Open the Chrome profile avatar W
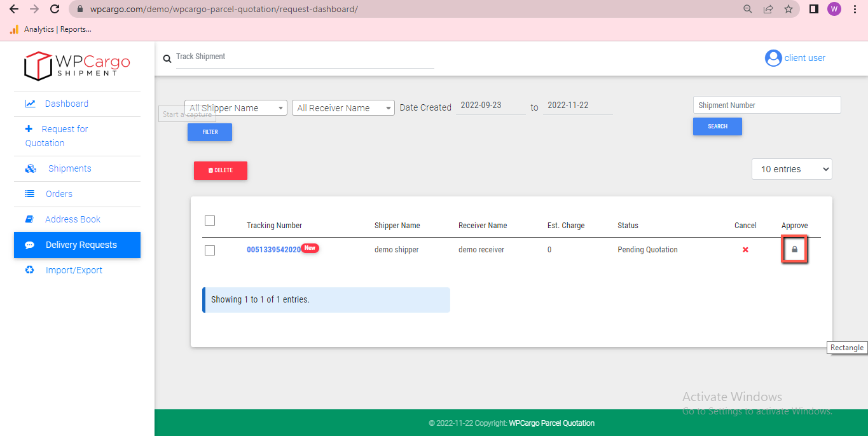This screenshot has width=868, height=436. tap(834, 9)
